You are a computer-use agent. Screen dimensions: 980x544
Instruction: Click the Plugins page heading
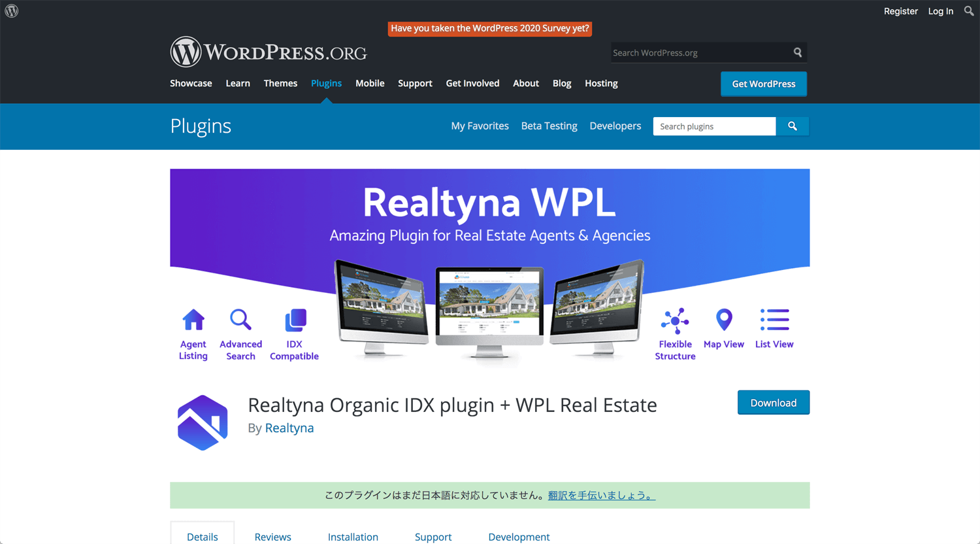click(x=201, y=126)
